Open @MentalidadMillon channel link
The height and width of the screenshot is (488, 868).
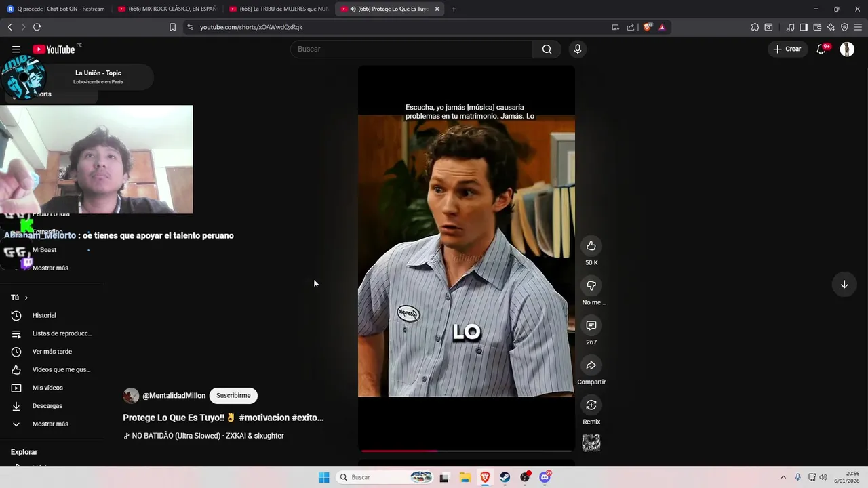click(174, 395)
